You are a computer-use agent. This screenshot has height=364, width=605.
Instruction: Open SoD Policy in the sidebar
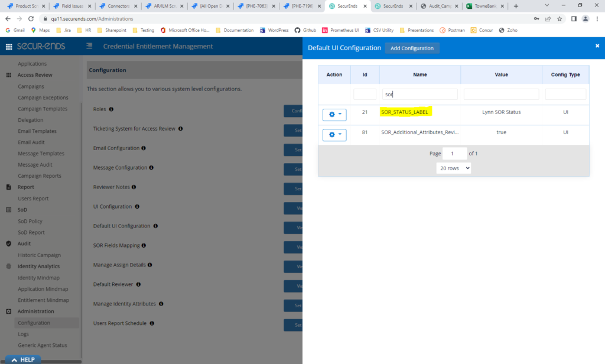coord(30,221)
